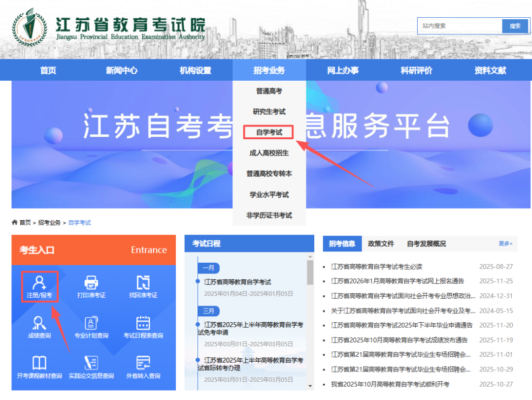Open the 新闻中心 navigation menu
532x400 pixels.
point(121,70)
